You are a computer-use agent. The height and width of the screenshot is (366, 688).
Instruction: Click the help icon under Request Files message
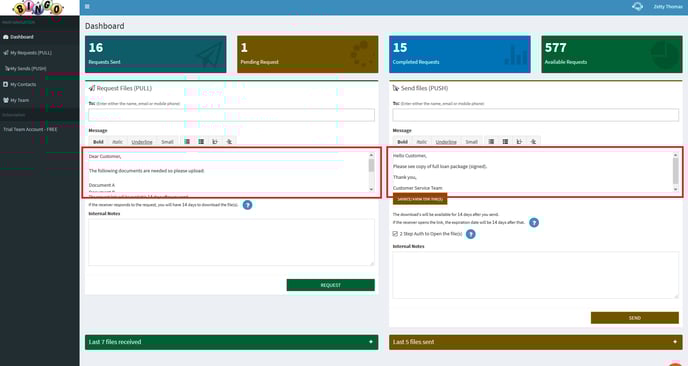(247, 205)
